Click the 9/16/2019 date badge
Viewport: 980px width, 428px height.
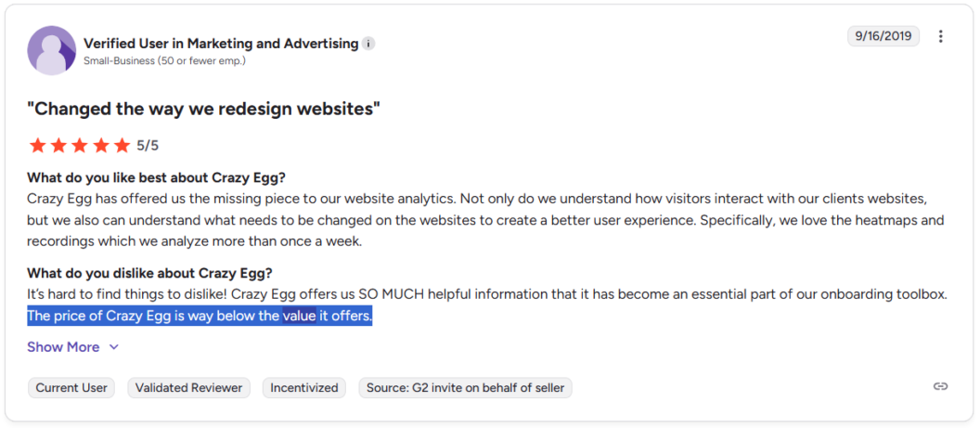coord(883,37)
